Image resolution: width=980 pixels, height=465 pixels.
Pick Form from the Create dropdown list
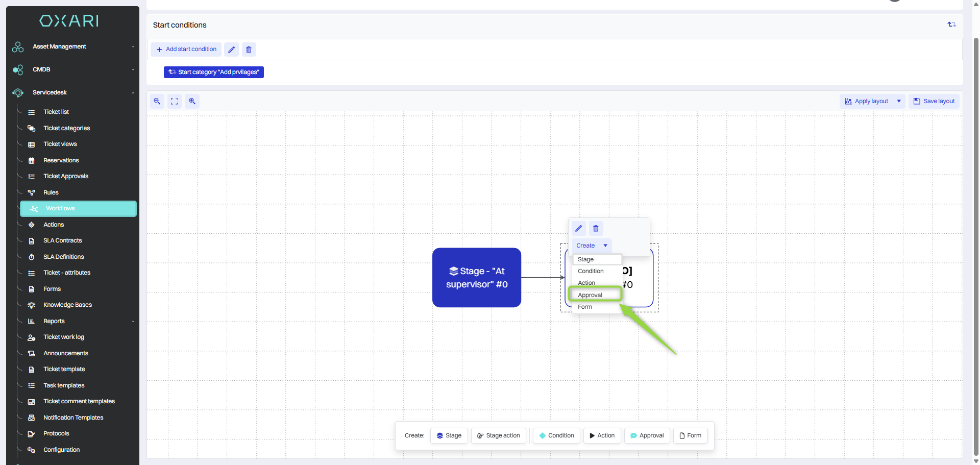click(585, 307)
